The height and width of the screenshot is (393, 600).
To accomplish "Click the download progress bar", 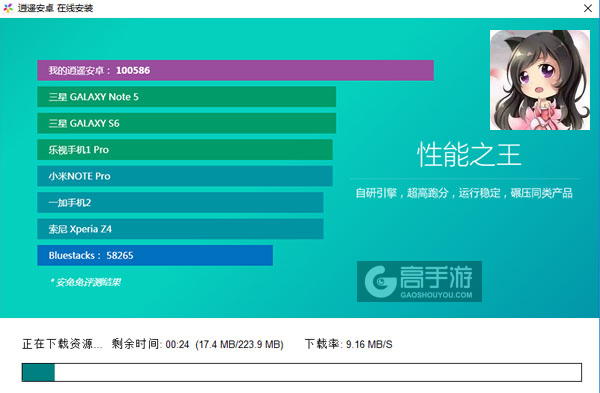I will click(302, 372).
